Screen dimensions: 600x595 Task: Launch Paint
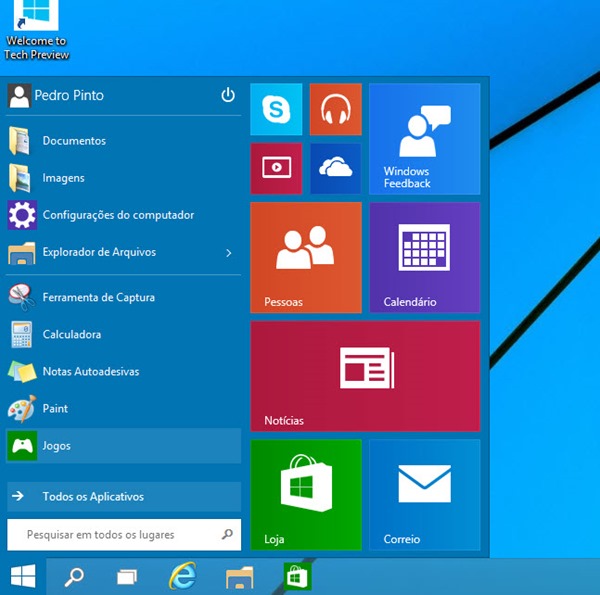124,409
